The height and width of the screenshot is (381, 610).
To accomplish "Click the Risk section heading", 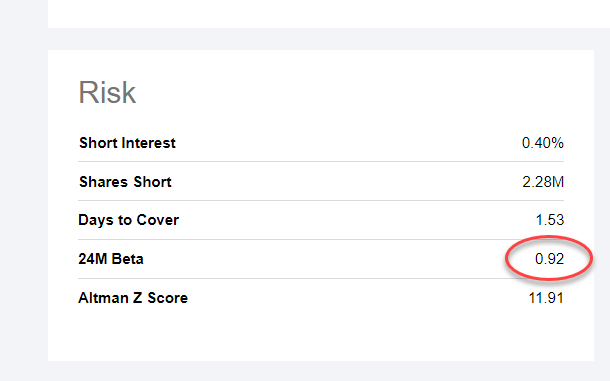I will 107,93.
